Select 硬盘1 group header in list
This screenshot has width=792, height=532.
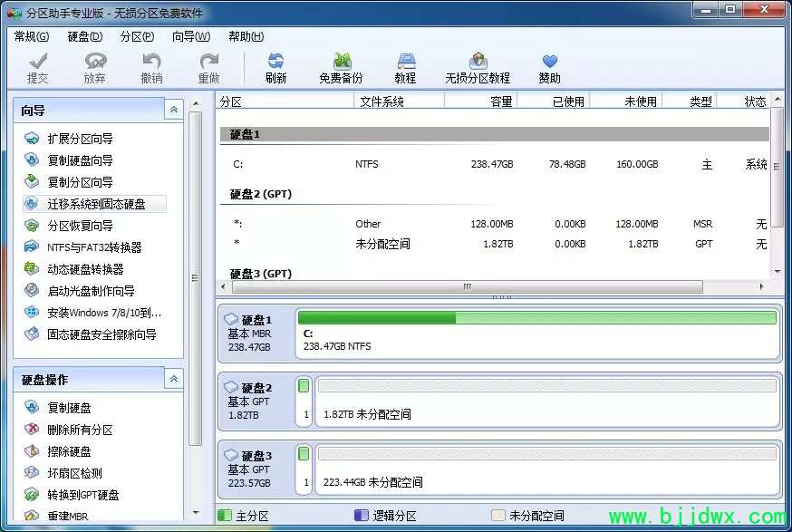point(495,134)
